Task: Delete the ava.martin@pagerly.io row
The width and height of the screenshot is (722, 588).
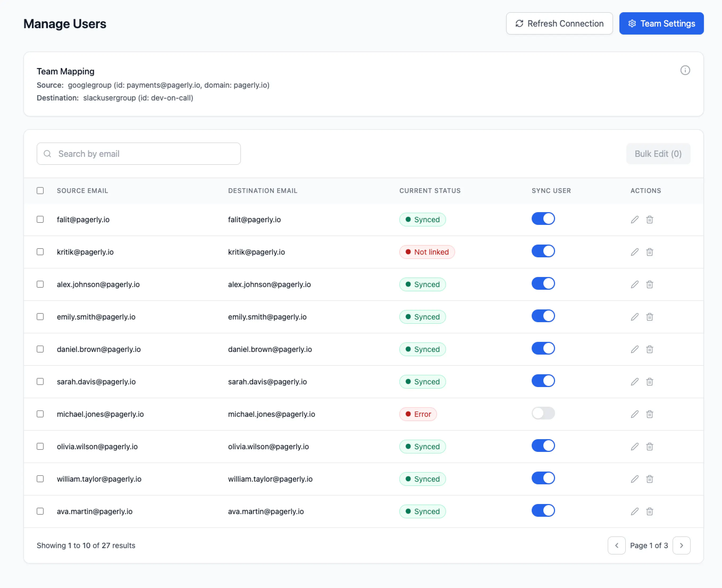Action: [x=649, y=511]
